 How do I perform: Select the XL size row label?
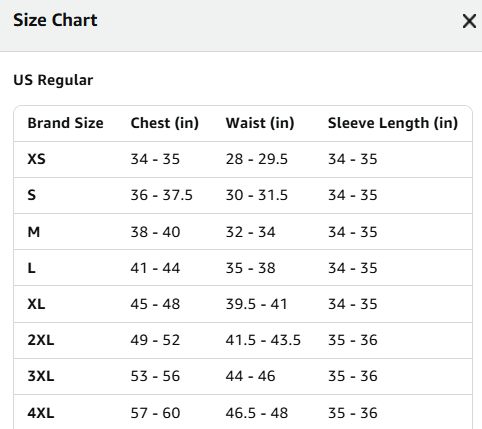point(36,304)
